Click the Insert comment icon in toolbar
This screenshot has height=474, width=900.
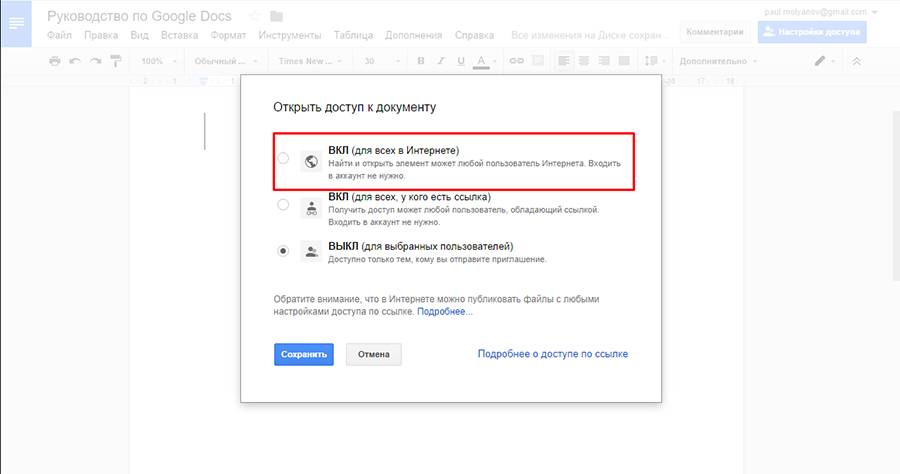point(538,61)
